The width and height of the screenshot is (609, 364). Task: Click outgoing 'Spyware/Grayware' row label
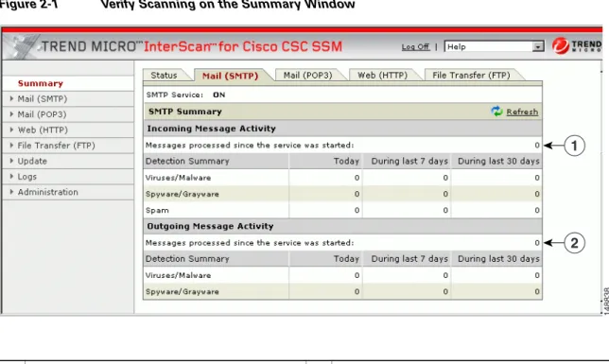(x=183, y=292)
